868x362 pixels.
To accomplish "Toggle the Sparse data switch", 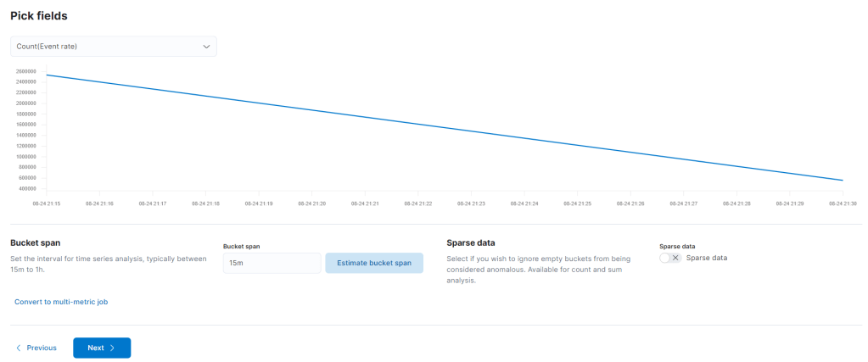I will [670, 258].
